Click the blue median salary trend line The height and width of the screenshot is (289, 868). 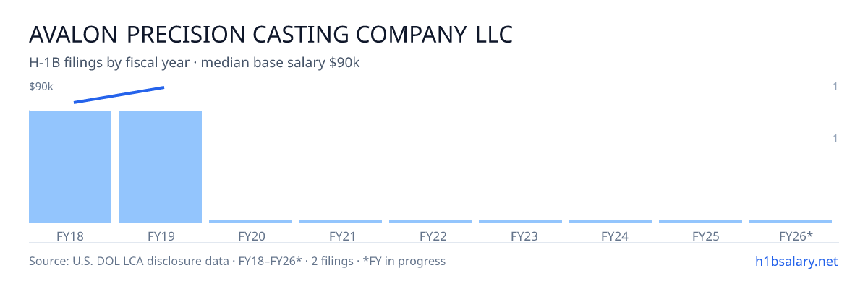[x=119, y=95]
